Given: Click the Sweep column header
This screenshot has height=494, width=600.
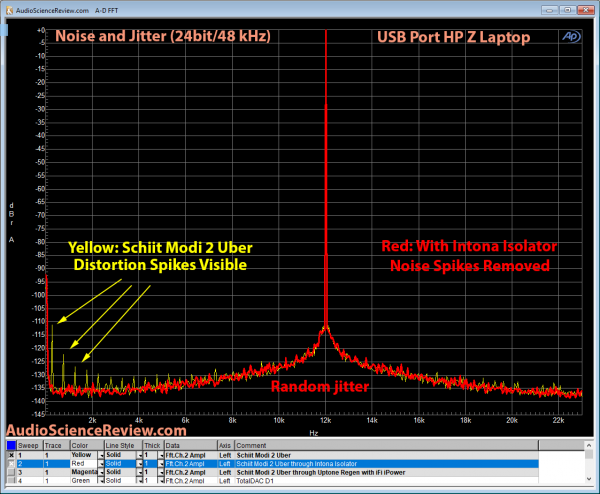Looking at the screenshot, I should coord(30,445).
